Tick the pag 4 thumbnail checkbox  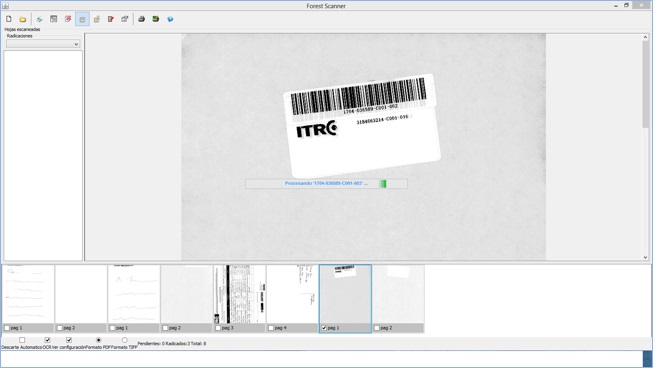pos(271,328)
